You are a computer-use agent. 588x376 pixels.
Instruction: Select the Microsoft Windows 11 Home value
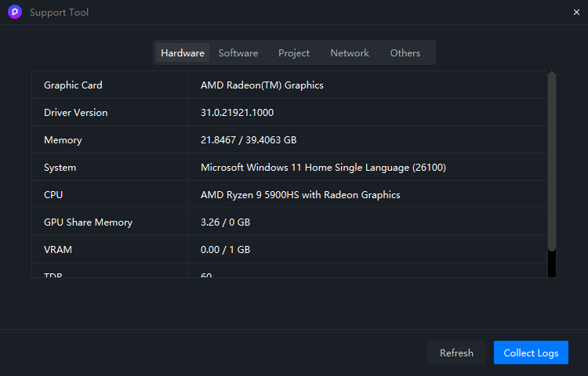(323, 168)
